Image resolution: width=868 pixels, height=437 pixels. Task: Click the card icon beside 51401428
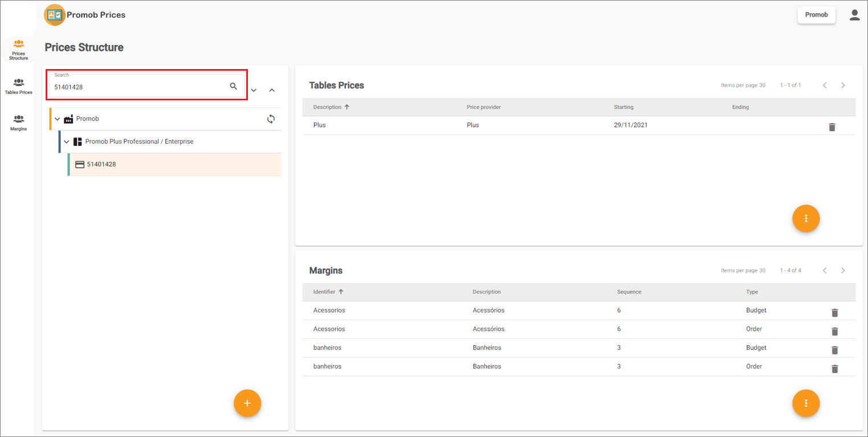[80, 164]
